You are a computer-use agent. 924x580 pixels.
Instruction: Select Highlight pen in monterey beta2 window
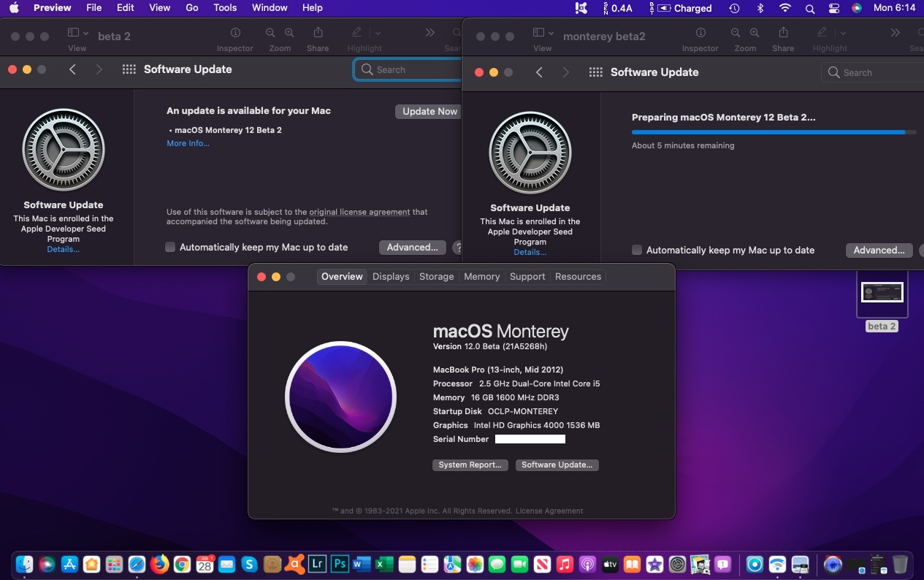pos(822,33)
